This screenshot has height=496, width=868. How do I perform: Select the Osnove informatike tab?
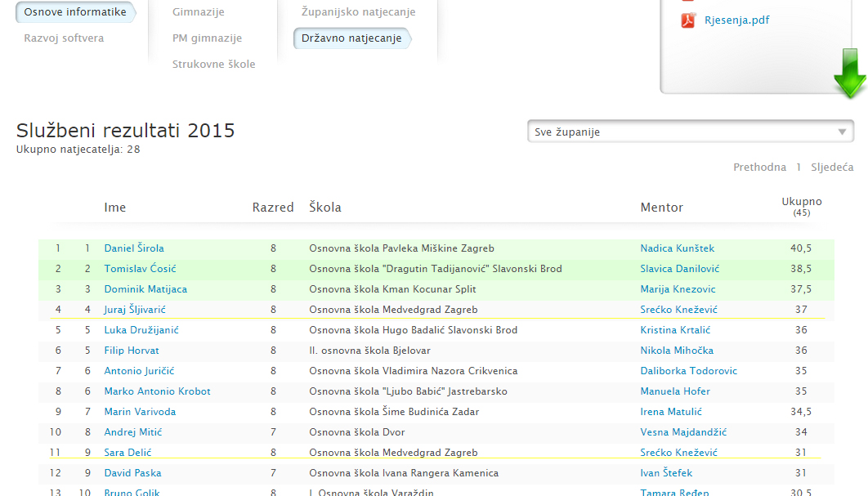(75, 12)
